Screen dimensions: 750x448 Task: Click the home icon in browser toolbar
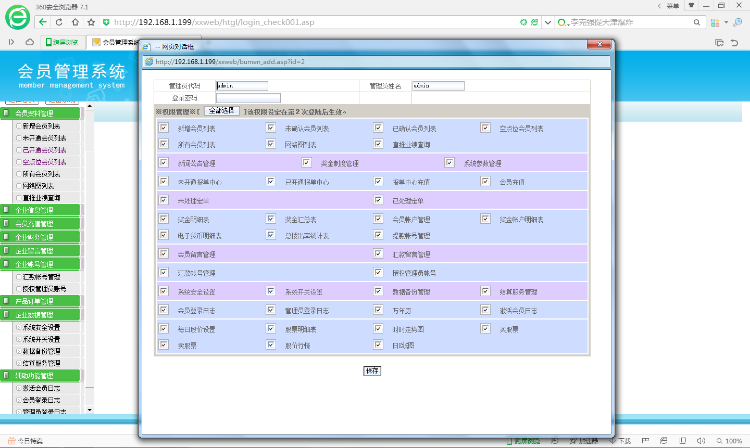(x=75, y=21)
